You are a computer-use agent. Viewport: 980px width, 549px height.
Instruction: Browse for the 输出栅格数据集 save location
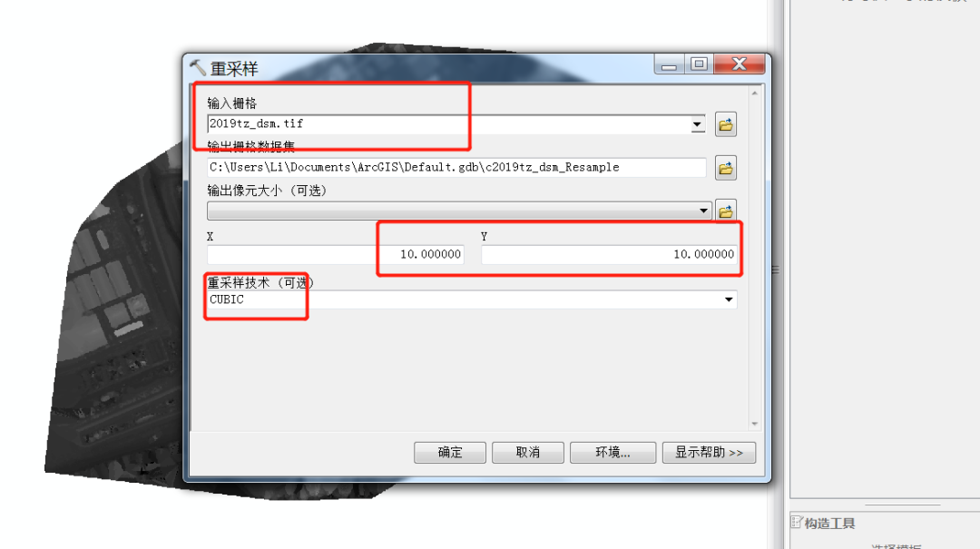(x=726, y=168)
